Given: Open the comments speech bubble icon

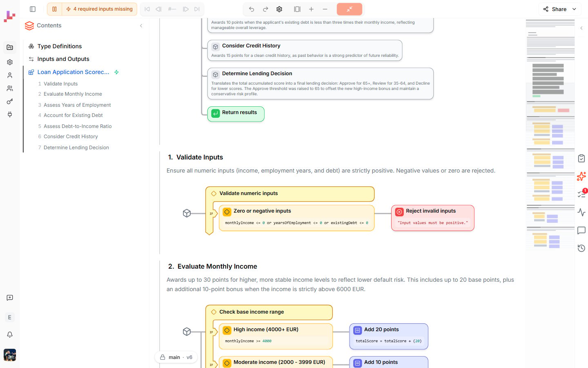Looking at the screenshot, I should click(581, 230).
